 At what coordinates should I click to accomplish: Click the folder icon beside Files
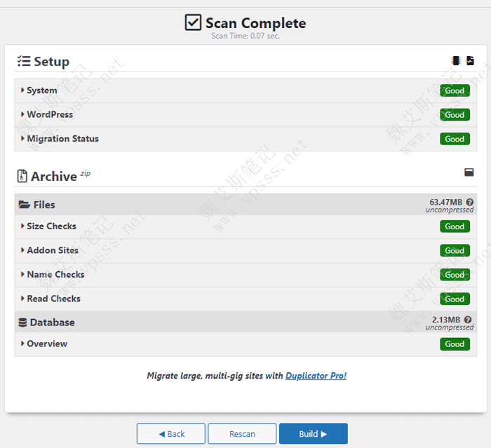click(x=24, y=205)
